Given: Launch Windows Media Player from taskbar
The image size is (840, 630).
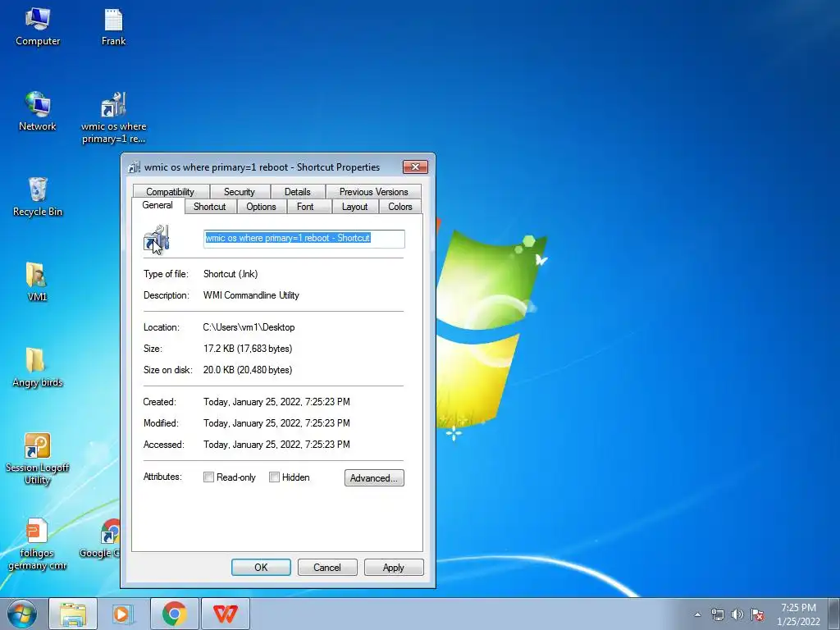Looking at the screenshot, I should click(x=123, y=614).
